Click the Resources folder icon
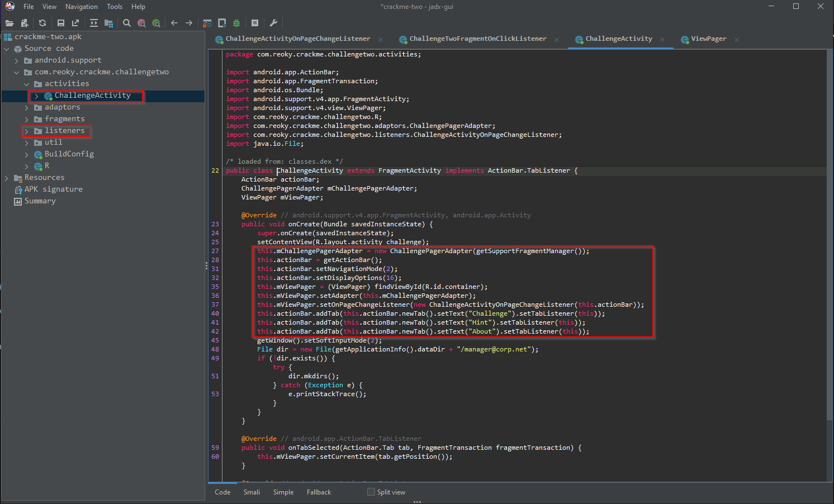This screenshot has width=834, height=504. coord(18,178)
